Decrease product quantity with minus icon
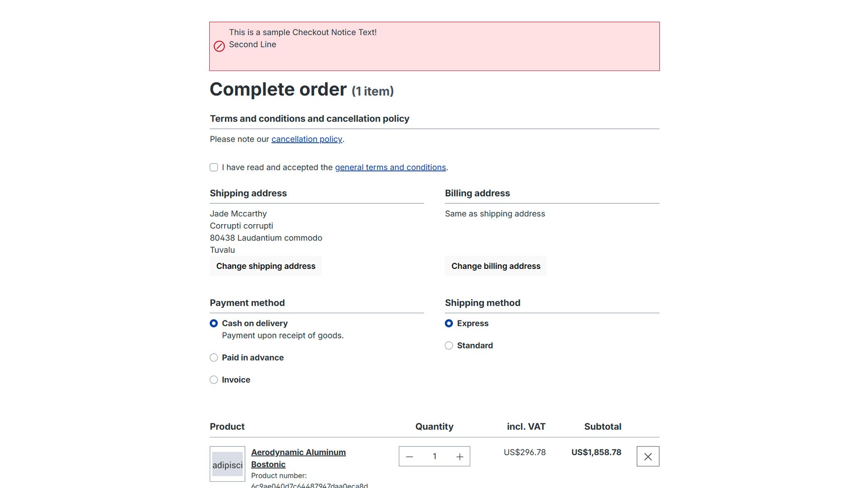Viewport: 868px width, 488px height. [410, 457]
